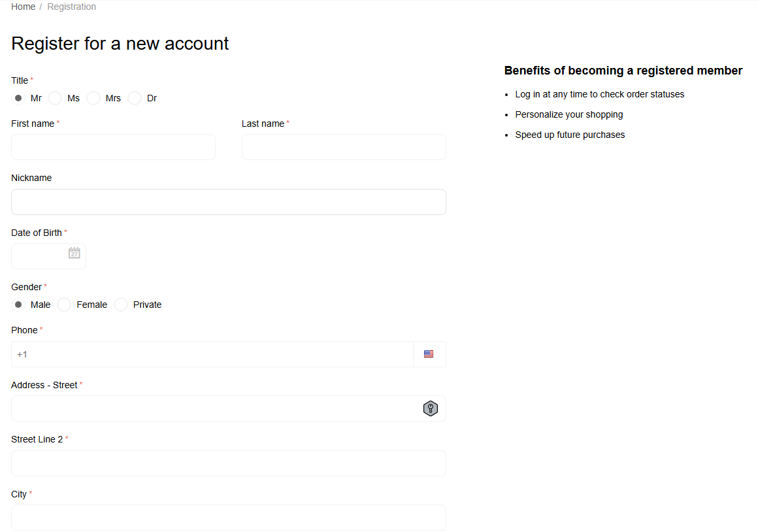Set gender to Private

(121, 305)
